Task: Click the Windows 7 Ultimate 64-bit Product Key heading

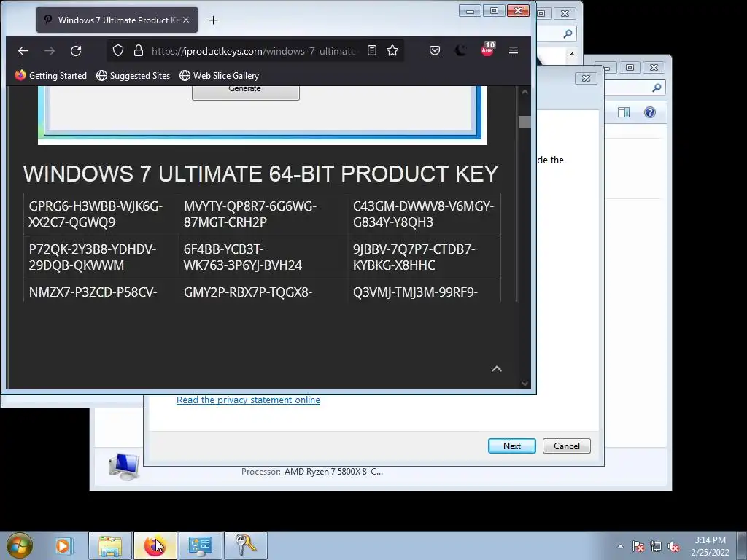Action: tap(260, 174)
